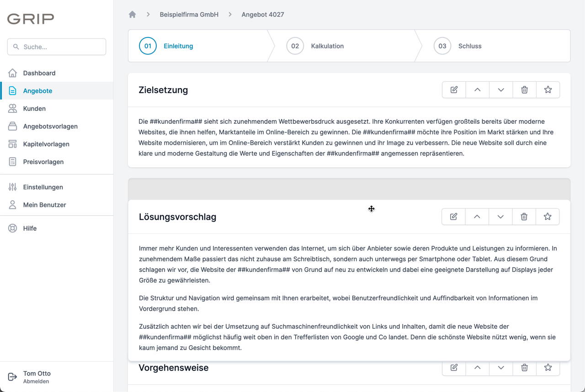Go to the Dashboard section
Screen dimensions: 585x392
pyautogui.click(x=39, y=73)
